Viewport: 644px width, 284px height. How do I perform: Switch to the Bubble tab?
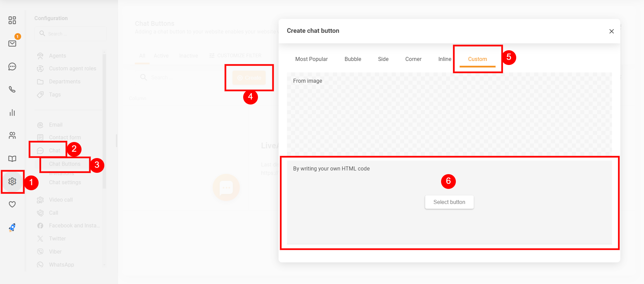[x=353, y=59]
